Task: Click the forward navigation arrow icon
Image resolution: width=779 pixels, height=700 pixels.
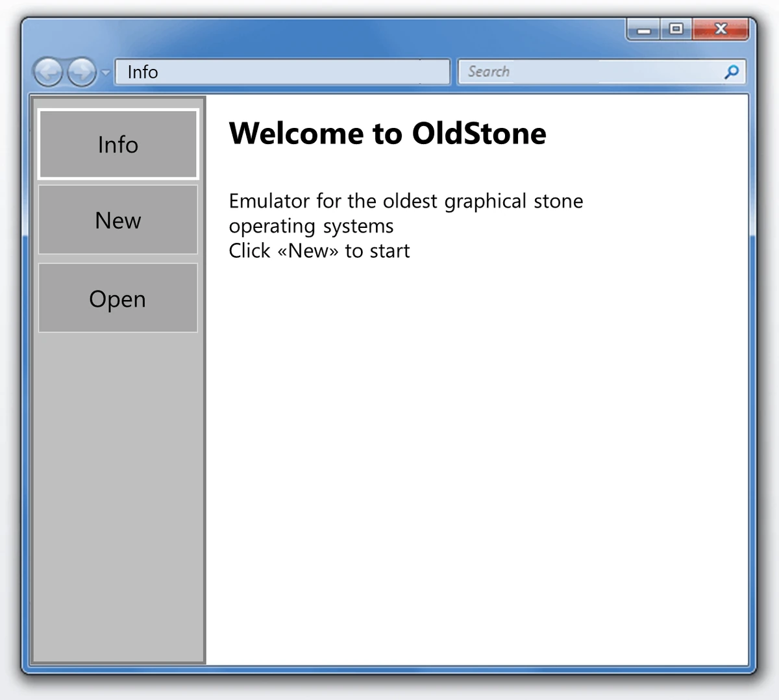Action: [80, 72]
